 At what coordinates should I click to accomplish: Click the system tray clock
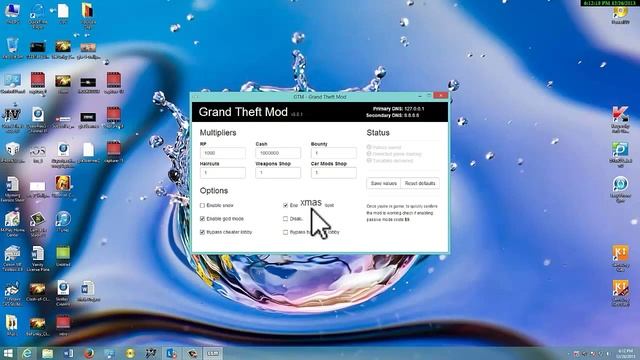pyautogui.click(x=625, y=353)
